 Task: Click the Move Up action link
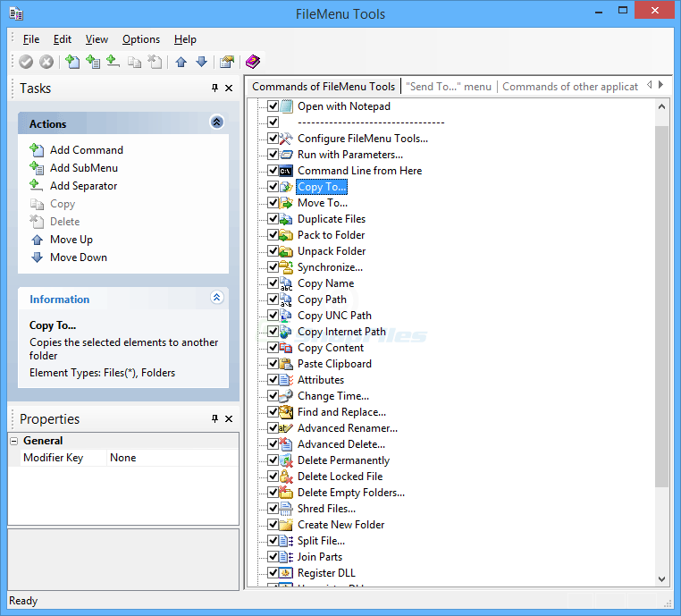click(71, 240)
